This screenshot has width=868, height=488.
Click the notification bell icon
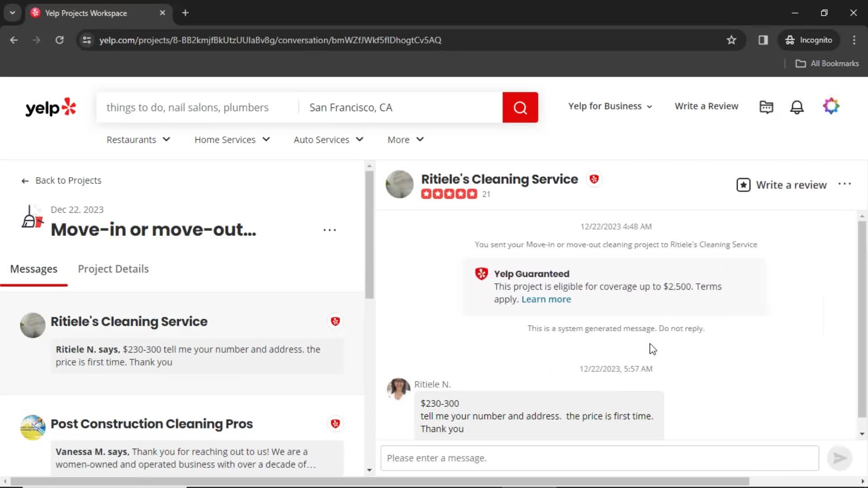click(x=797, y=107)
